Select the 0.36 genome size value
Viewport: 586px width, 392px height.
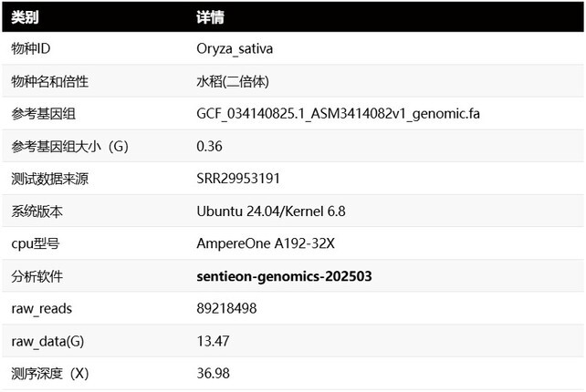[x=210, y=147]
